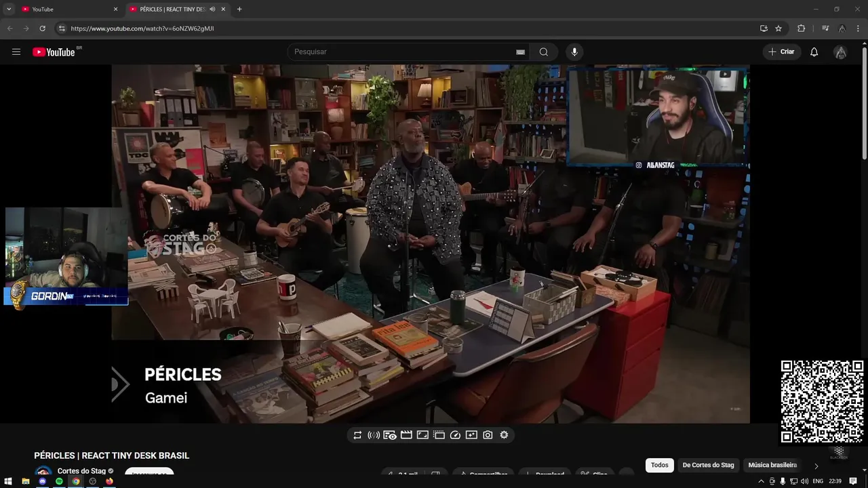This screenshot has height=488, width=868.
Task: Click the frame-with-plus toolbar icon
Action: pos(471,435)
